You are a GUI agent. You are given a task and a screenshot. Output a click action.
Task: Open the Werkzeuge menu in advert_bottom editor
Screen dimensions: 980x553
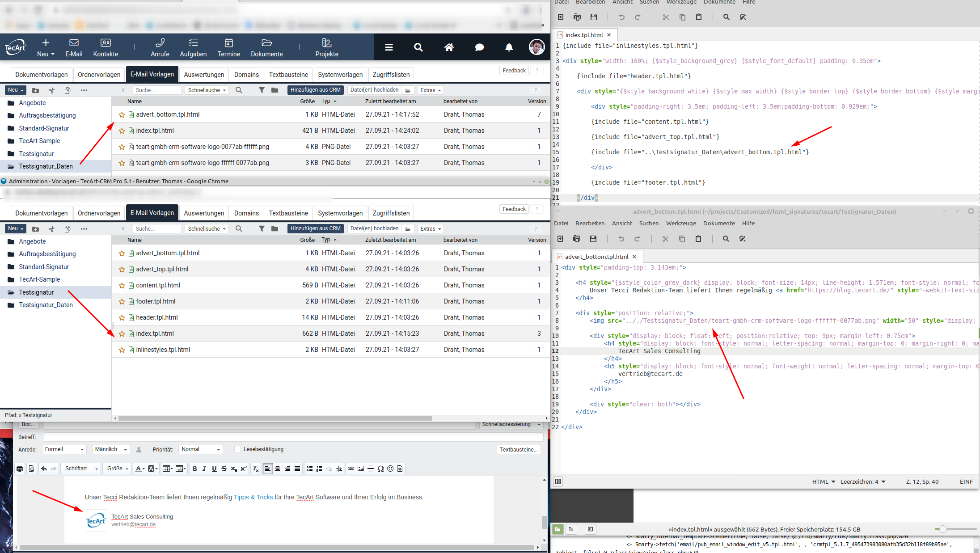[x=680, y=223]
